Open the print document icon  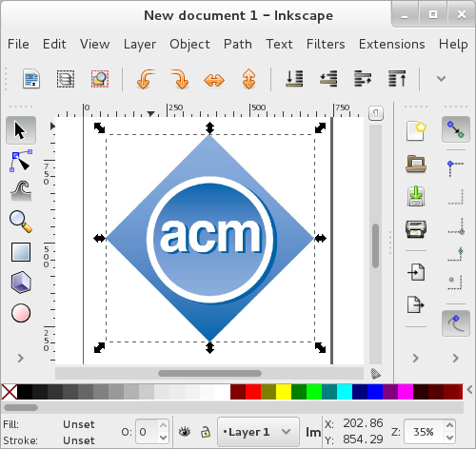click(x=416, y=229)
